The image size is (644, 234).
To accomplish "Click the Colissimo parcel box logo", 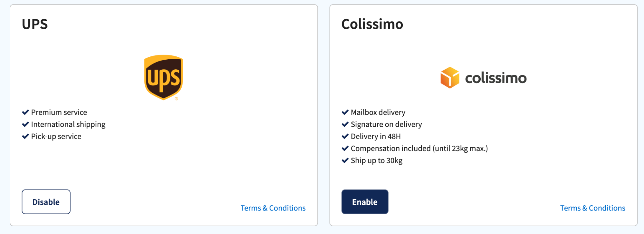I will pos(450,77).
